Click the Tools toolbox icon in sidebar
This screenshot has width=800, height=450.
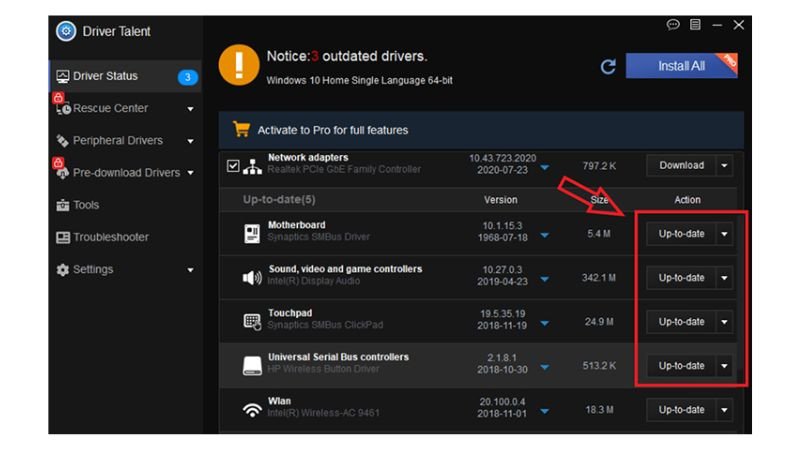pyautogui.click(x=63, y=205)
